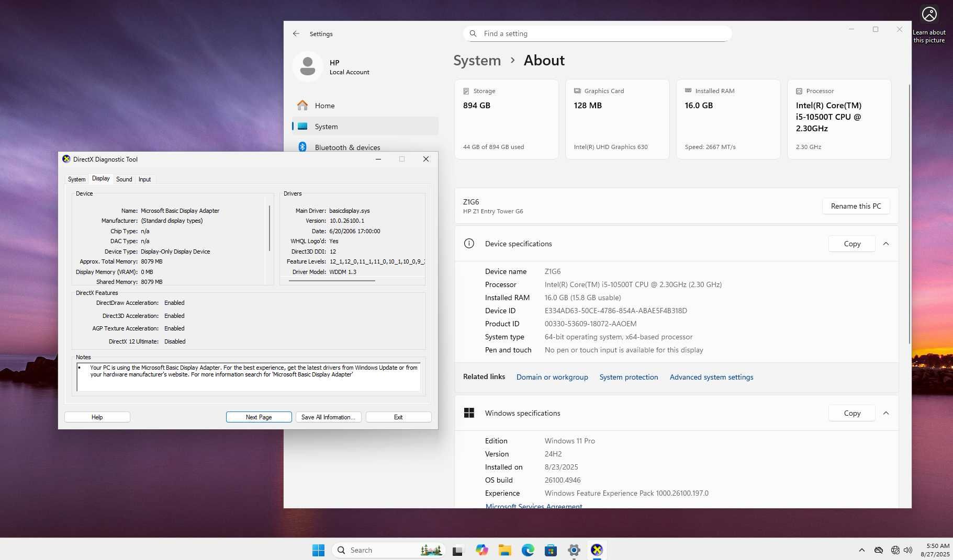The width and height of the screenshot is (953, 560).
Task: Click the DirectX Diagnostic Tool title icon
Action: (x=66, y=159)
